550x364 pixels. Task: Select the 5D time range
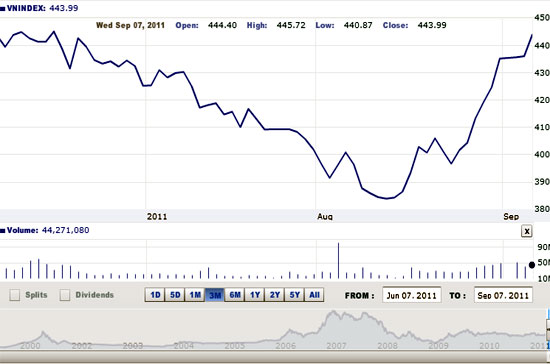click(175, 295)
